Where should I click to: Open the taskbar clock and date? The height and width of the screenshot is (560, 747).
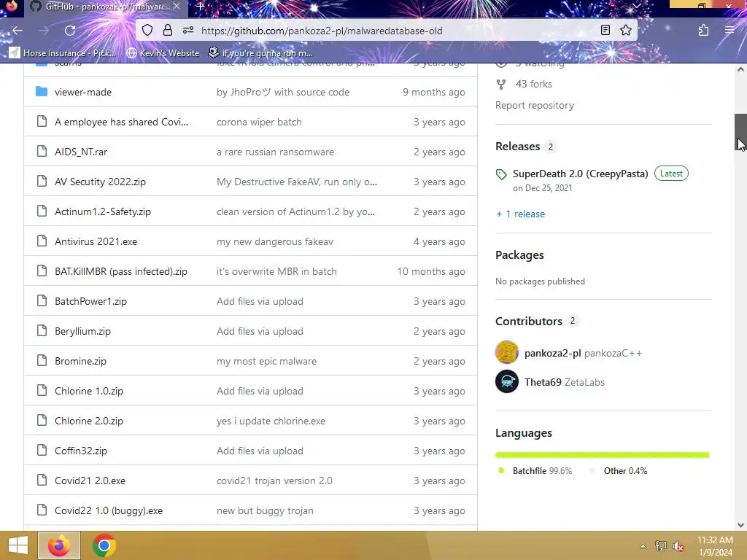pyautogui.click(x=715, y=545)
